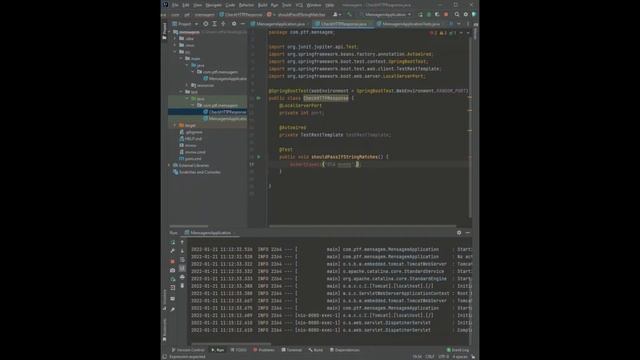Viewport: 640px width, 360px height.
Task: Collapse the mensagem project root node
Action: tap(170, 32)
